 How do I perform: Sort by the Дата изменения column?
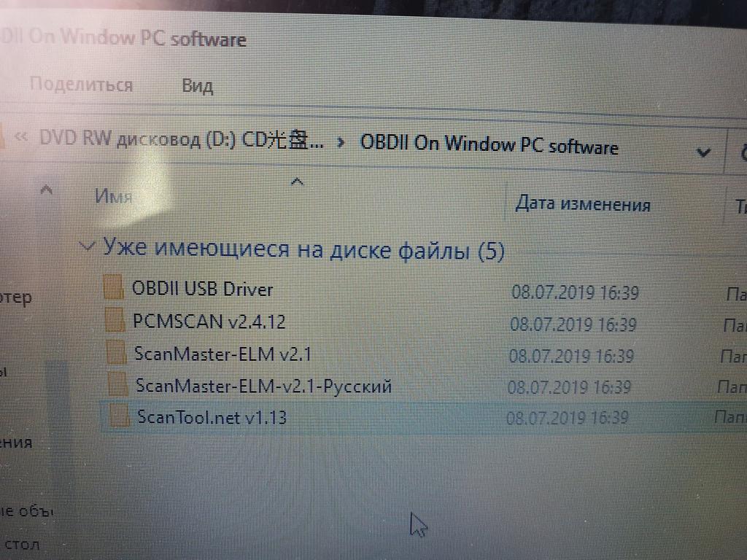tap(583, 204)
